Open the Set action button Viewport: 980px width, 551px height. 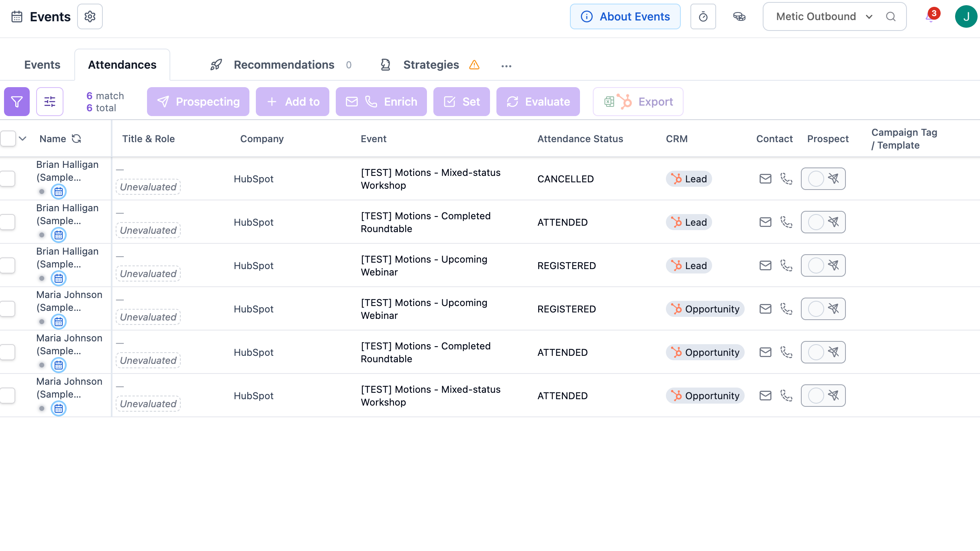[x=461, y=102]
